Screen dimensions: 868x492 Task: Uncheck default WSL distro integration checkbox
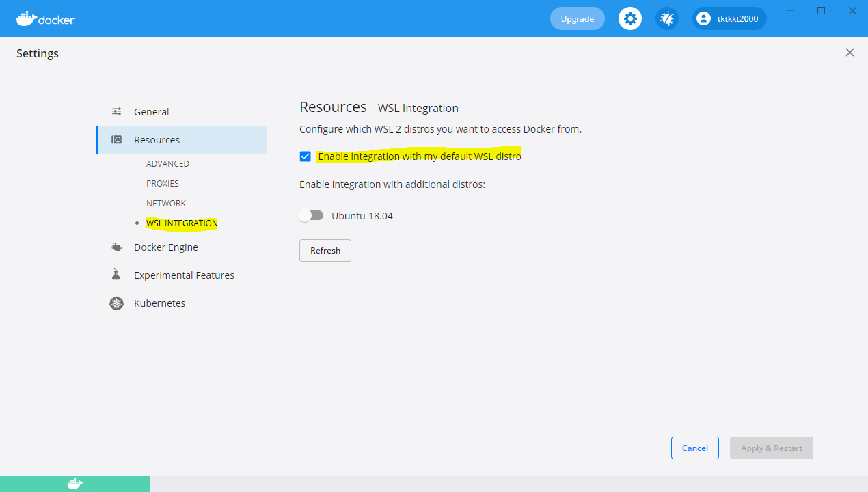306,156
